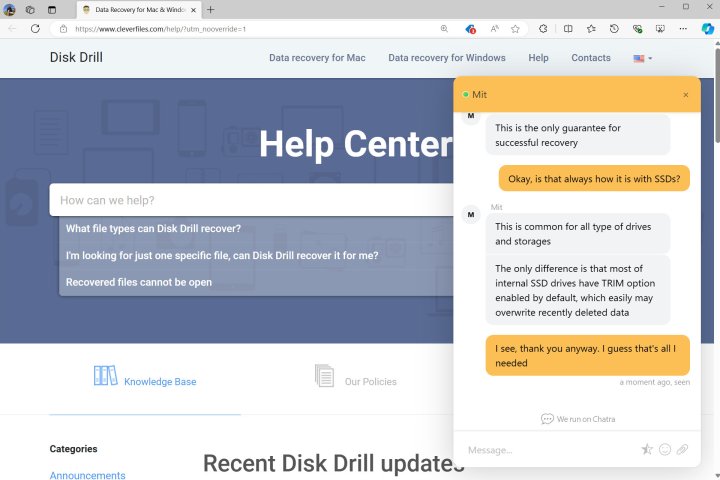The width and height of the screenshot is (720, 480).
Task: Expand the language flag dropdown
Action: point(642,58)
